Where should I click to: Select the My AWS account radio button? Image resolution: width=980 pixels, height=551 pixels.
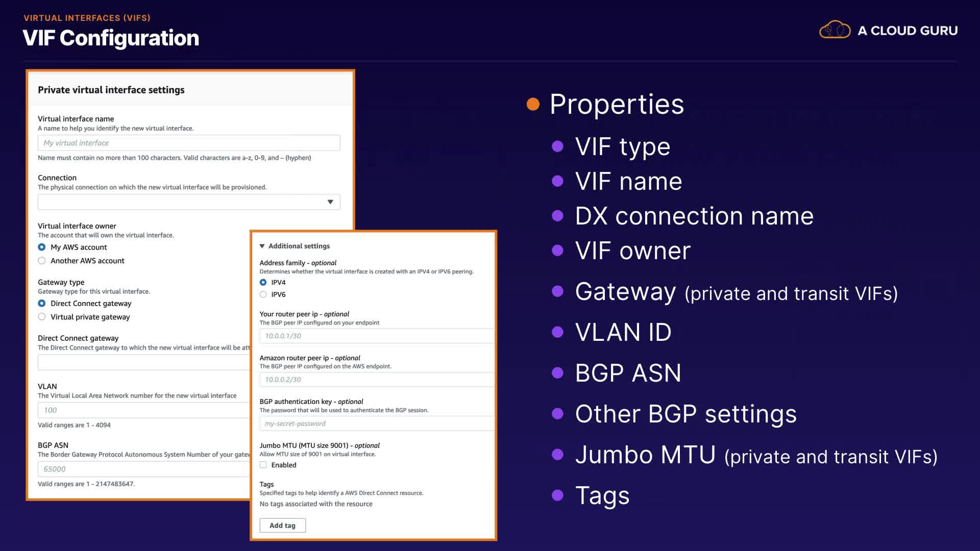pyautogui.click(x=42, y=247)
